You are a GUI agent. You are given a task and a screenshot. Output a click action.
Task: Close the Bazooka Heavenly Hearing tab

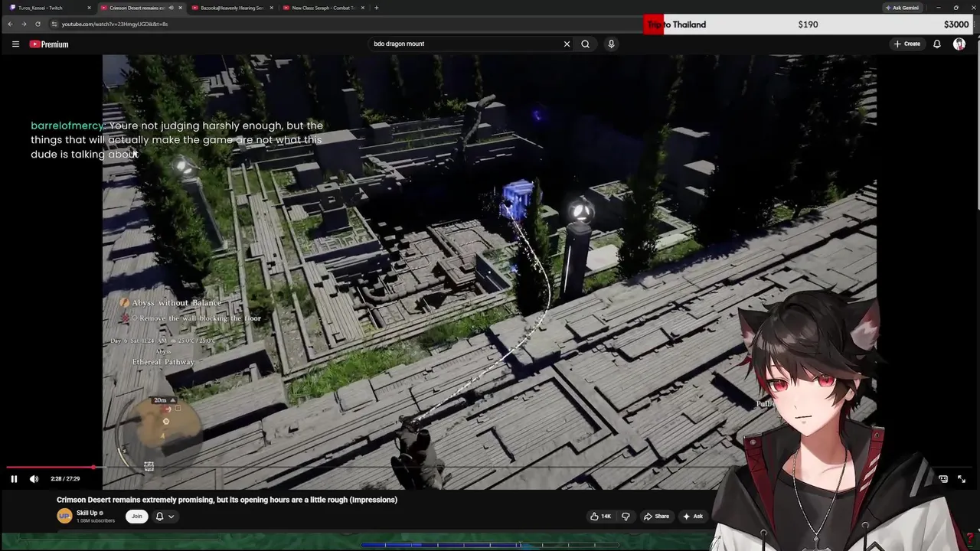pyautogui.click(x=271, y=8)
